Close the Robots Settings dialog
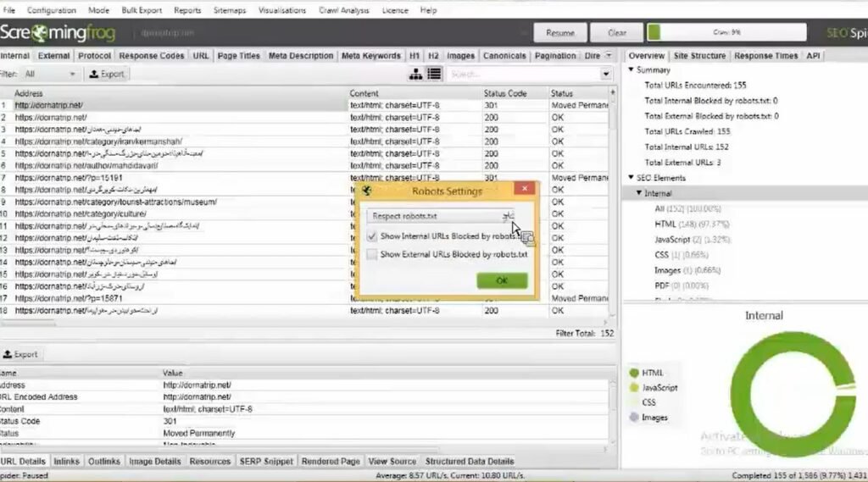The image size is (868, 482). click(524, 189)
